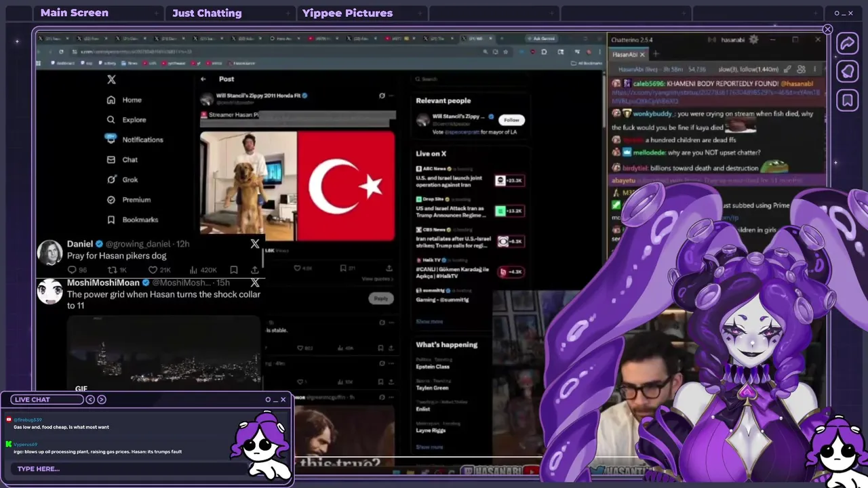Viewport: 868px width, 488px height.
Task: Open Chat in the X sidebar
Action: [x=122, y=159]
